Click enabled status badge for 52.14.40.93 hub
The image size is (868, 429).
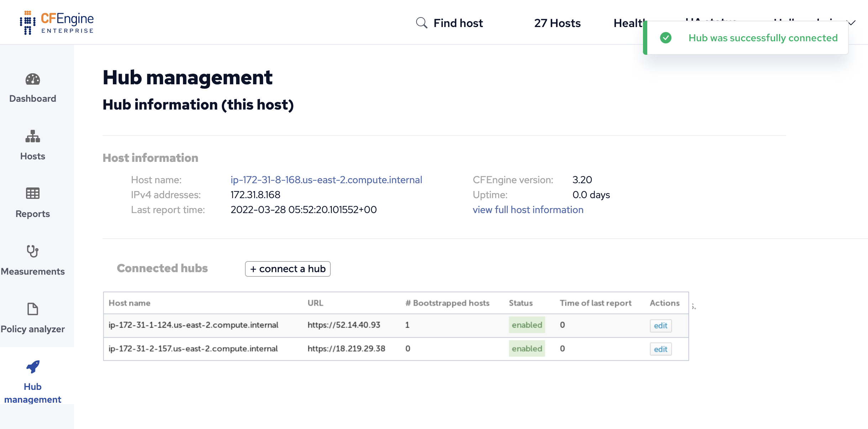click(527, 325)
